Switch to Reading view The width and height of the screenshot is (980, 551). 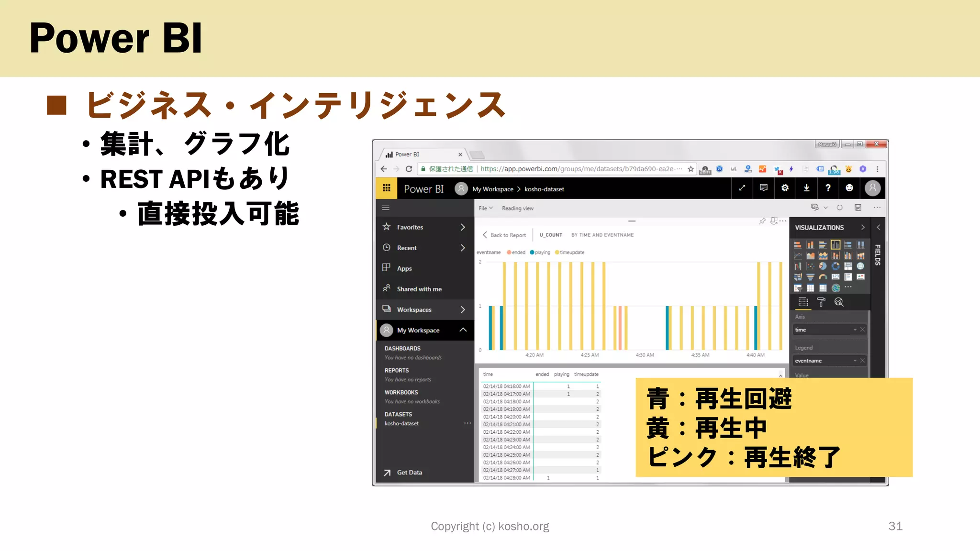[x=518, y=208]
